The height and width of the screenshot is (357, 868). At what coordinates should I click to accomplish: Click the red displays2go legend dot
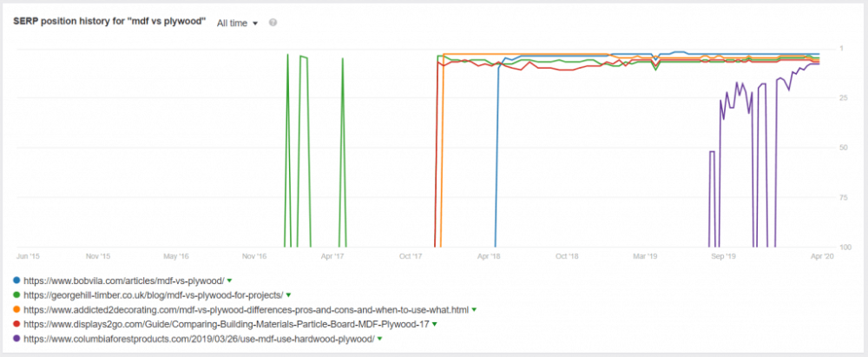pos(17,324)
